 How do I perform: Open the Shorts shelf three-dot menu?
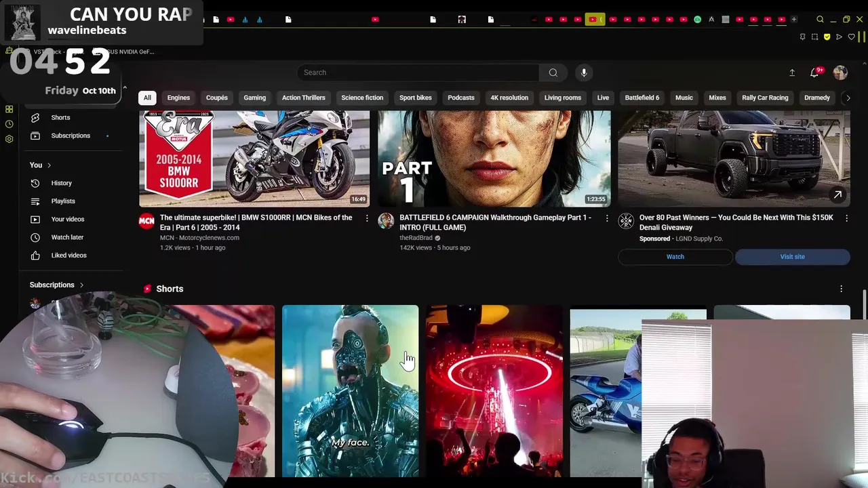[x=842, y=289]
